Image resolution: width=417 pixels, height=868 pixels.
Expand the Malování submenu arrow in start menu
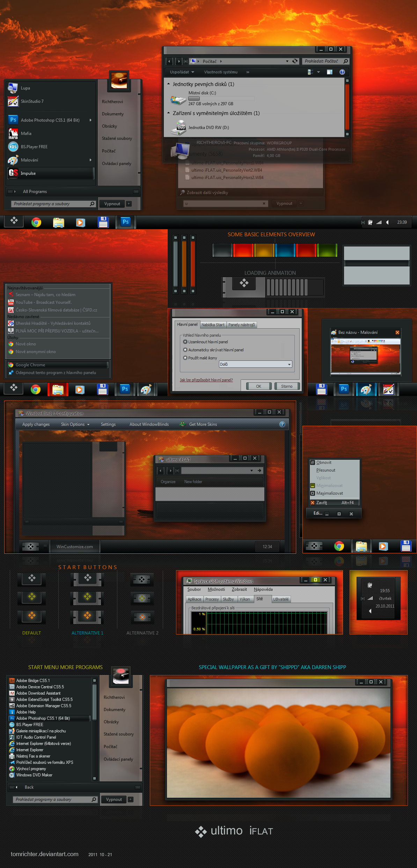point(90,160)
